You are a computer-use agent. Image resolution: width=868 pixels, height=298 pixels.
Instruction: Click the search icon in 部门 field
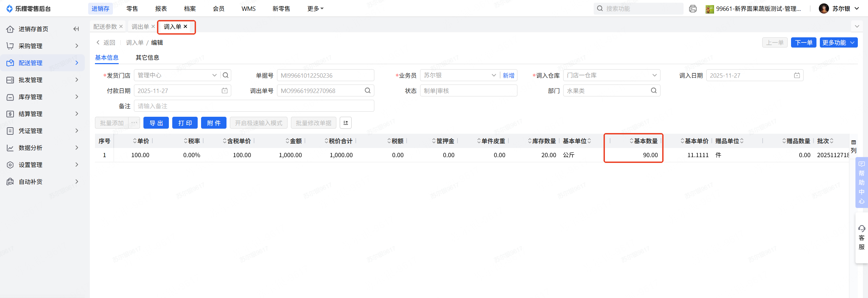click(x=654, y=91)
